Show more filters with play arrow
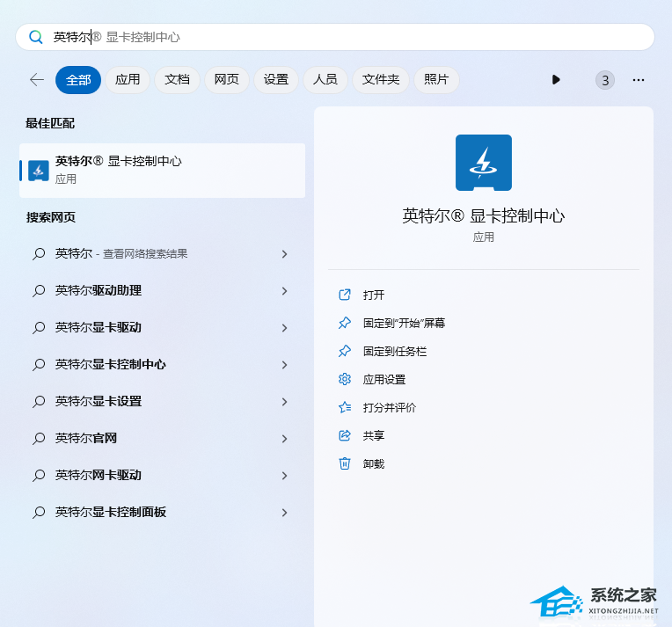Image resolution: width=672 pixels, height=627 pixels. coord(556,80)
